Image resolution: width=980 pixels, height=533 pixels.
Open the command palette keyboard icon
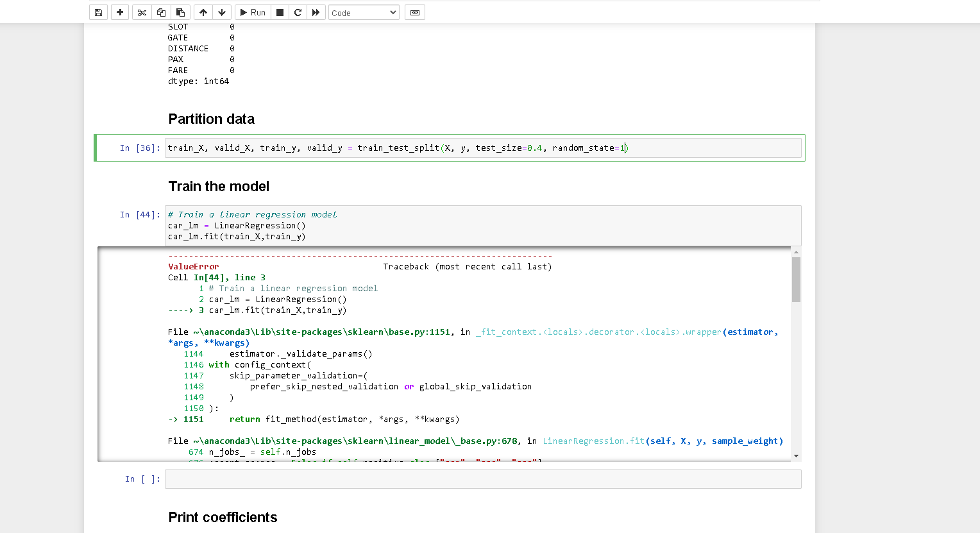(415, 12)
